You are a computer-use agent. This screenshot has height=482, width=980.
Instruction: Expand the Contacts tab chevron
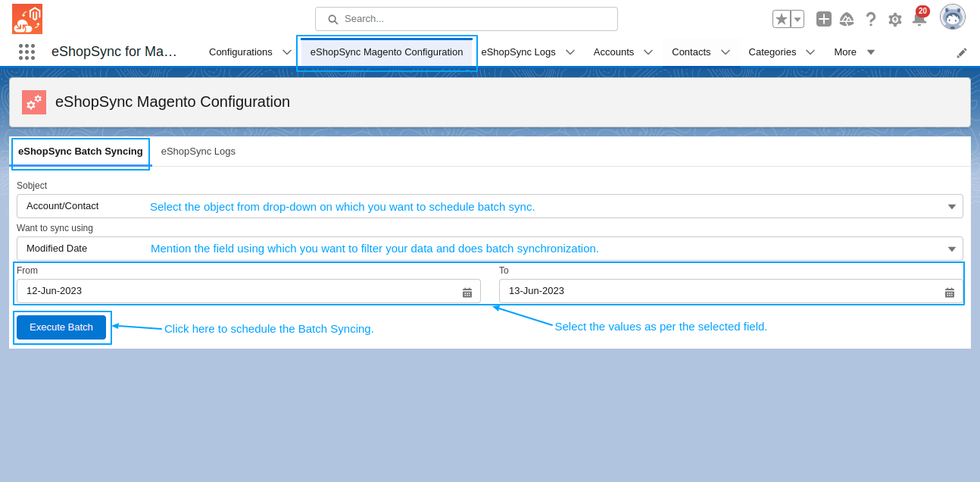726,52
